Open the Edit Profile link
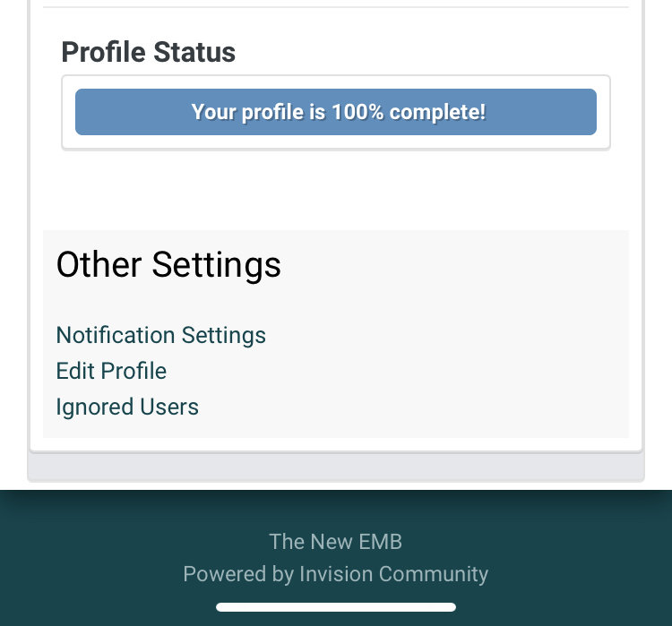 pyautogui.click(x=111, y=371)
